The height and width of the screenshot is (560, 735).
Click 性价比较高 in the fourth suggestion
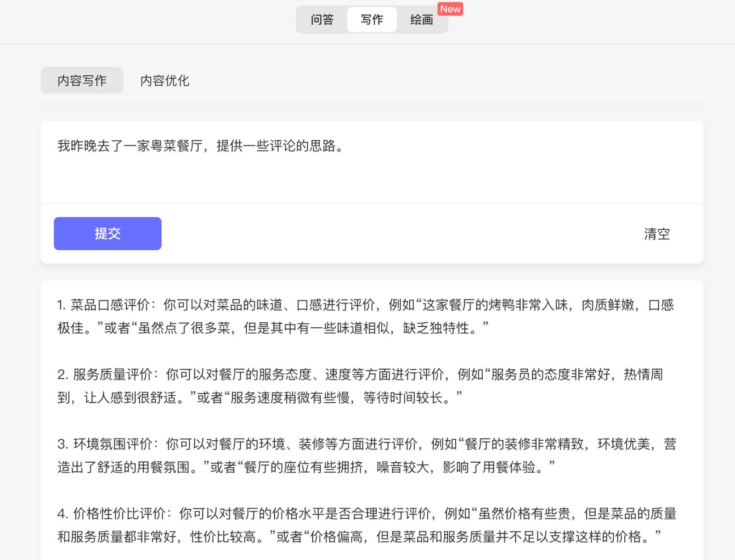coord(223,537)
